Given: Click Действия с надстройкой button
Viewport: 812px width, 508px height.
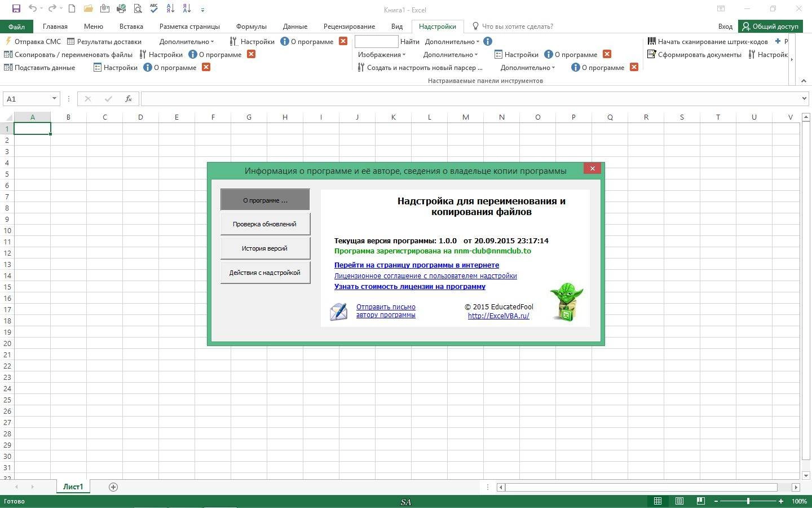Looking at the screenshot, I should tap(265, 273).
